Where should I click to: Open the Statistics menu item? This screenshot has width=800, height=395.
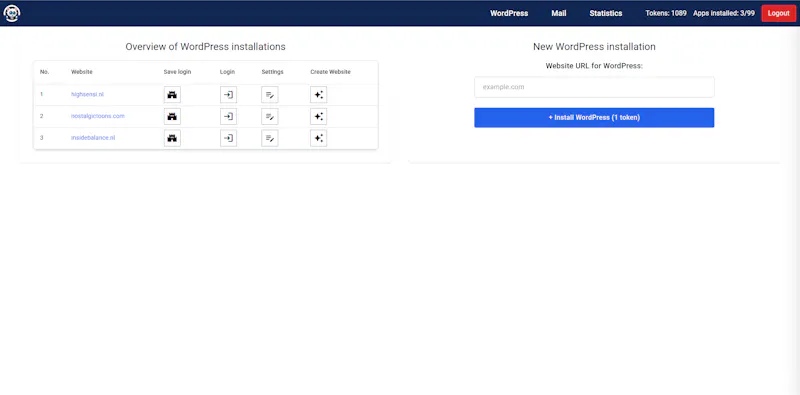point(606,13)
